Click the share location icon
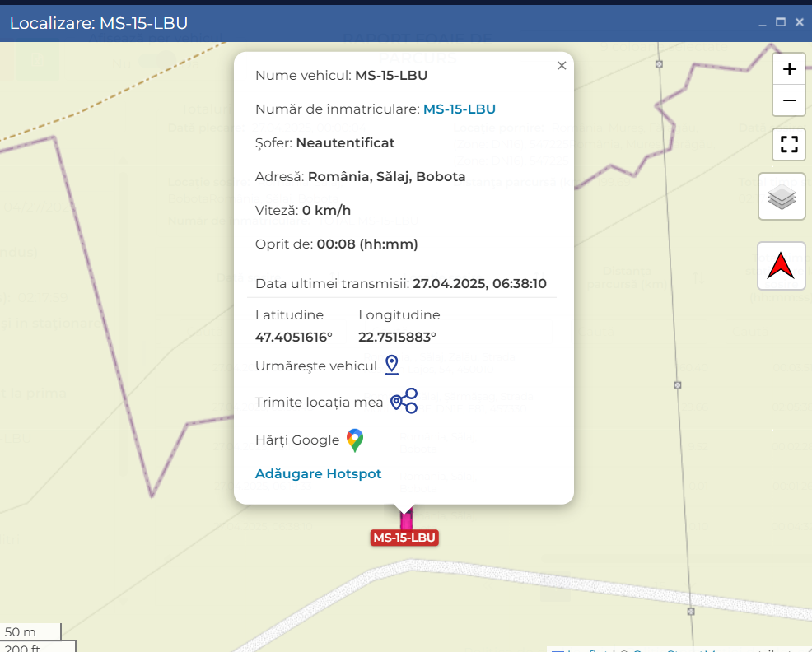812x652 pixels. coord(404,401)
